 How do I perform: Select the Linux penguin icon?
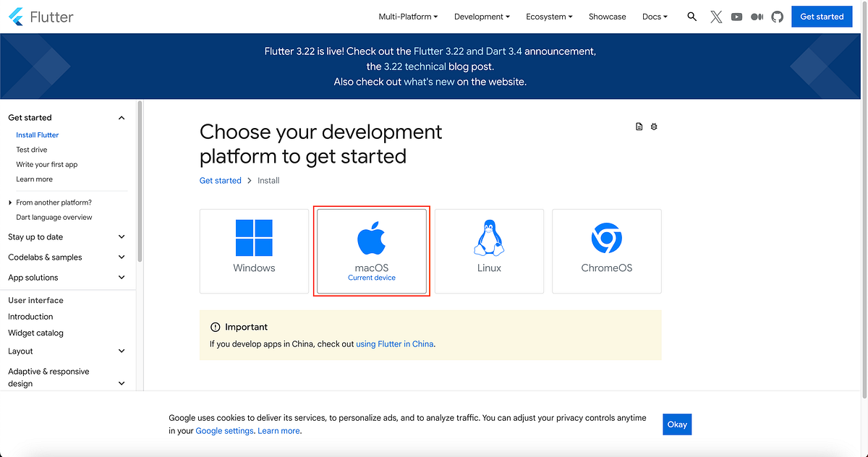(x=489, y=237)
